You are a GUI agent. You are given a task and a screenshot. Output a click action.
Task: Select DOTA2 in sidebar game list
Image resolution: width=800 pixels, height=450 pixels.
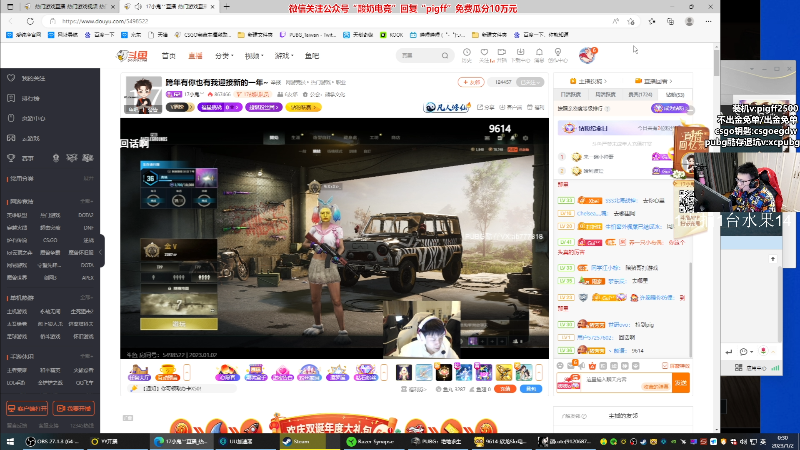click(x=86, y=215)
